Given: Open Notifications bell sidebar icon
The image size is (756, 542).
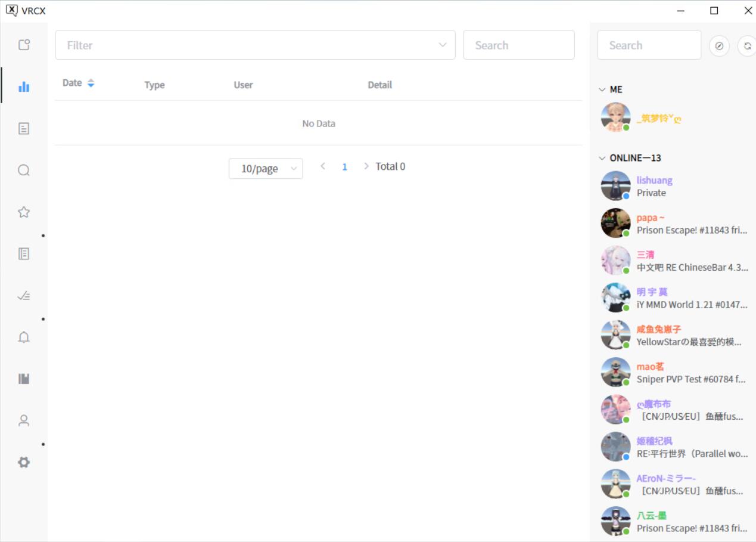Looking at the screenshot, I should point(24,337).
